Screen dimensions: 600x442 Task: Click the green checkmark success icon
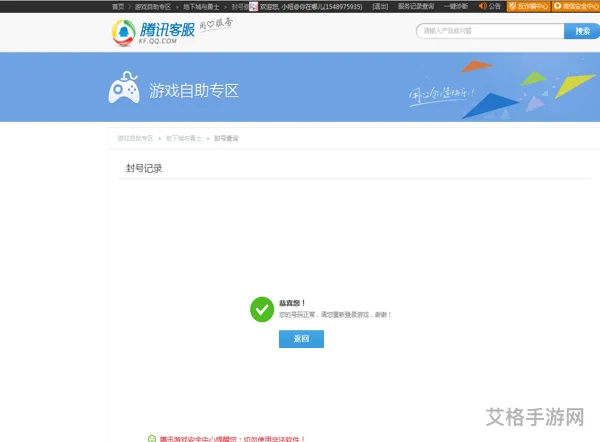click(262, 309)
